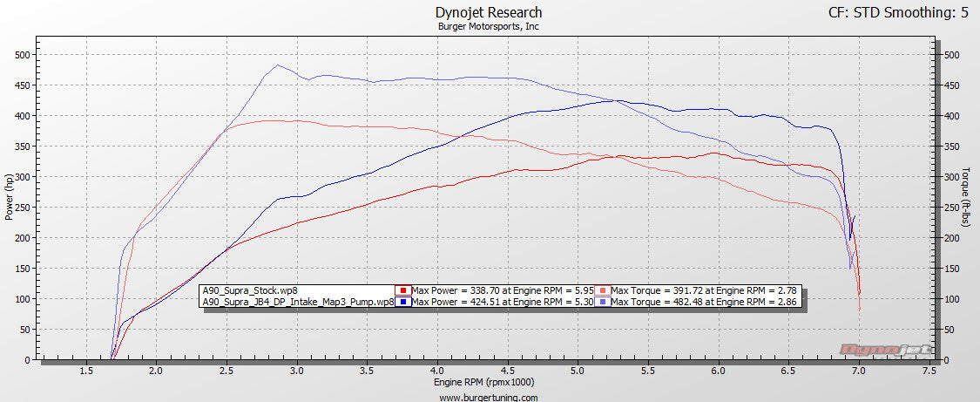Click the light blue Max Torque swatch
This screenshot has width=980, height=402.
[603, 302]
